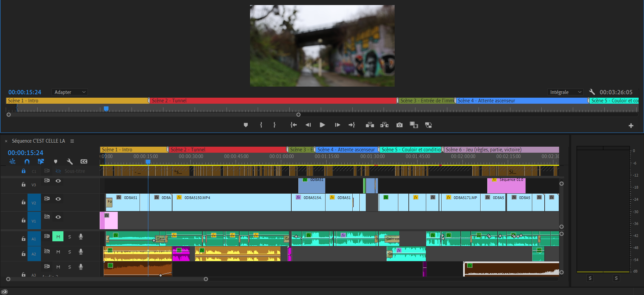
Task: Play the sequence in Program Monitor
Action: click(x=322, y=125)
